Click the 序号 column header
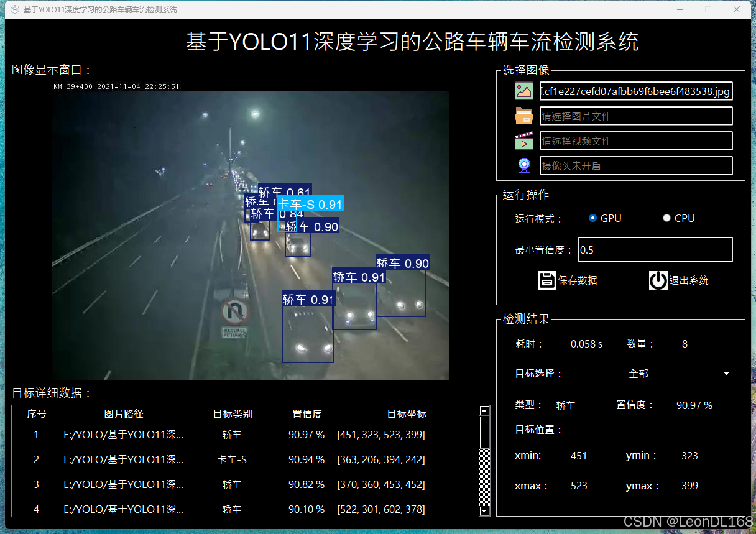The image size is (756, 534). tap(37, 414)
